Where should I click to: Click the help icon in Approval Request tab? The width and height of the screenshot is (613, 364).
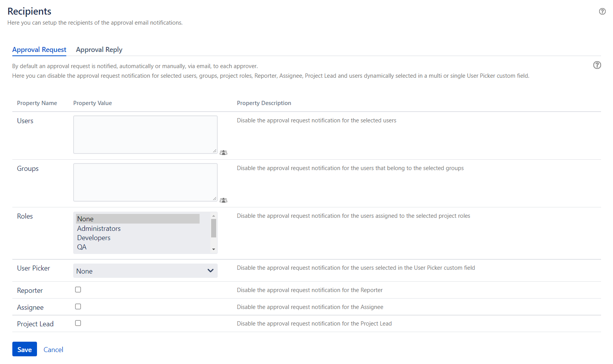click(x=597, y=65)
